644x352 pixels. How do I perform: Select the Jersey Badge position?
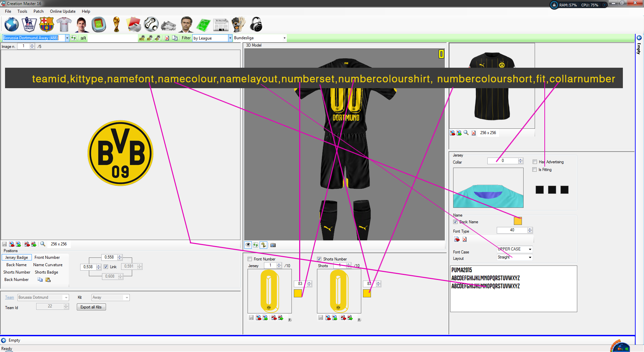point(16,257)
